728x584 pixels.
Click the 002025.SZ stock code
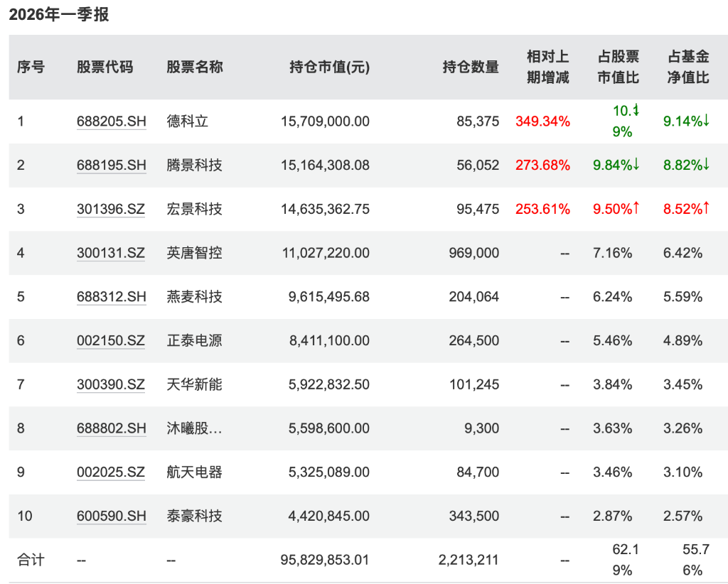(x=111, y=472)
